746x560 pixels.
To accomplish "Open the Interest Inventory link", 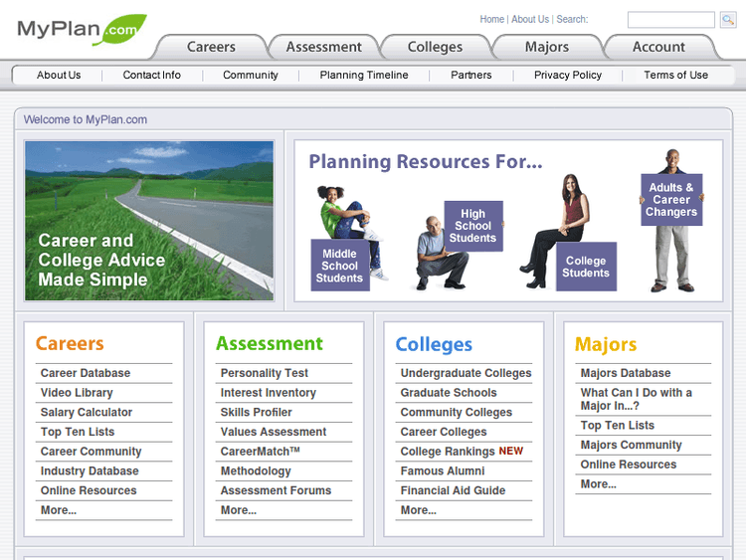I will click(268, 393).
